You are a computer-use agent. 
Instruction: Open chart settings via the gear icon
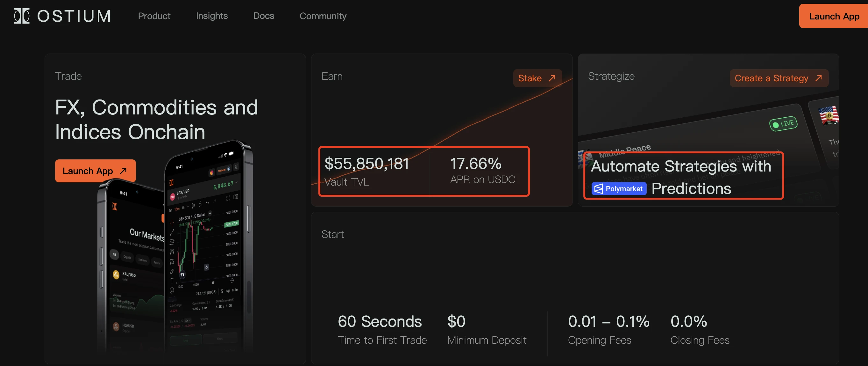(232, 281)
